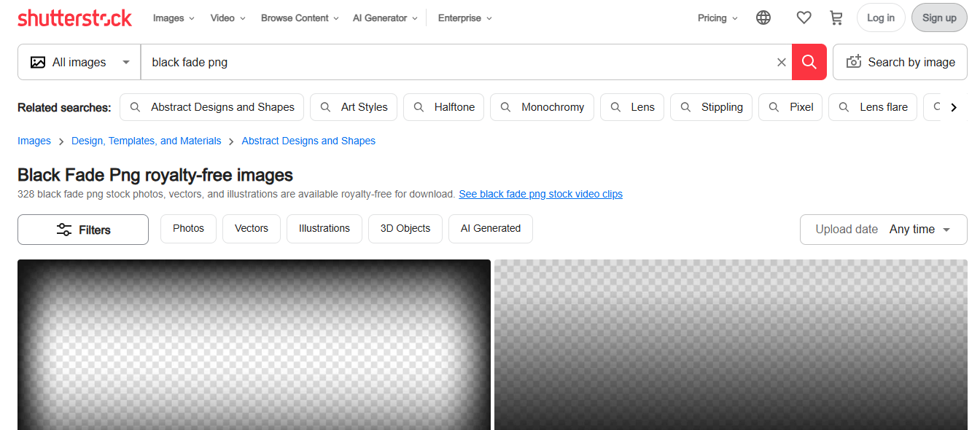Image resolution: width=980 pixels, height=430 pixels.
Task: Click the Sign up button
Action: pyautogui.click(x=939, y=18)
